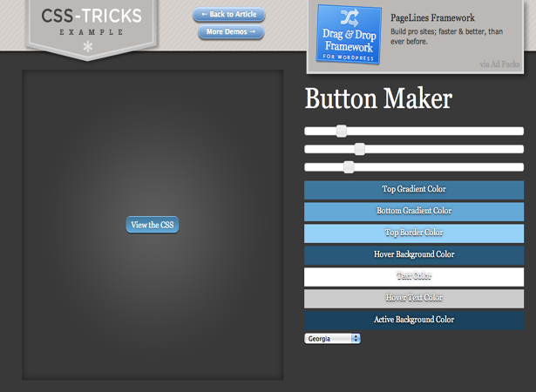
Task: Click the asterisk under the CSS-Tricks logo
Action: (x=88, y=46)
